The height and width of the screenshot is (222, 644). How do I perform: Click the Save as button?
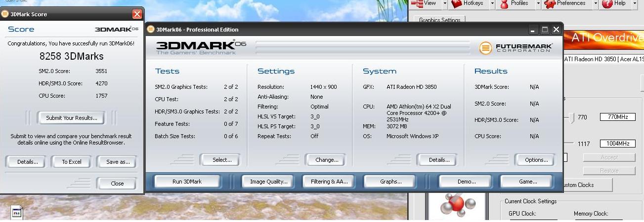click(117, 162)
